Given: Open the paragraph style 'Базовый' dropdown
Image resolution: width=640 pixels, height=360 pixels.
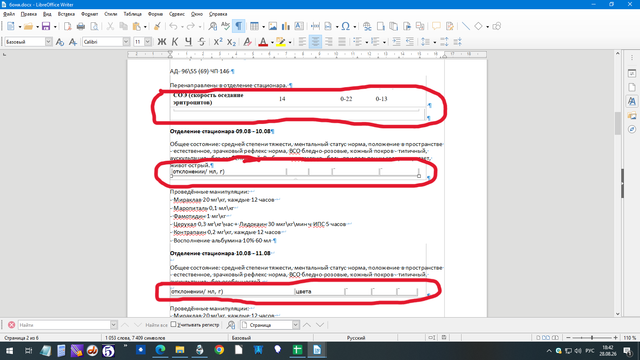Looking at the screenshot, I should [x=49, y=42].
